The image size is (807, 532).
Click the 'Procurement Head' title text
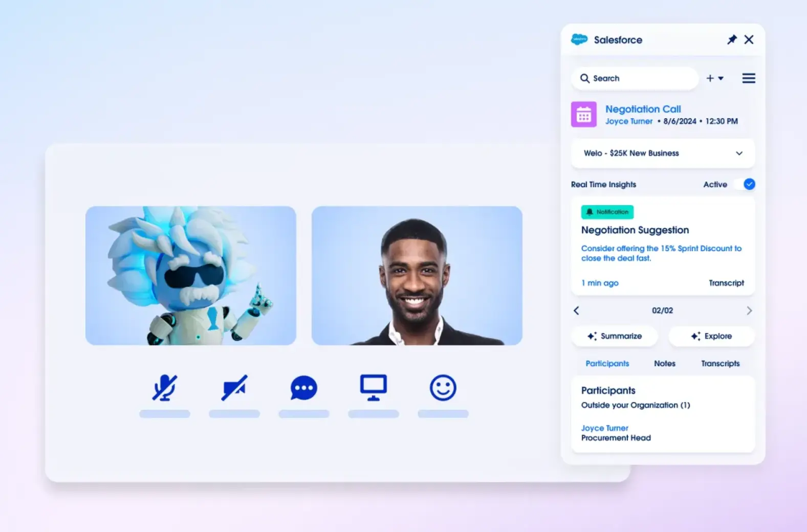616,438
